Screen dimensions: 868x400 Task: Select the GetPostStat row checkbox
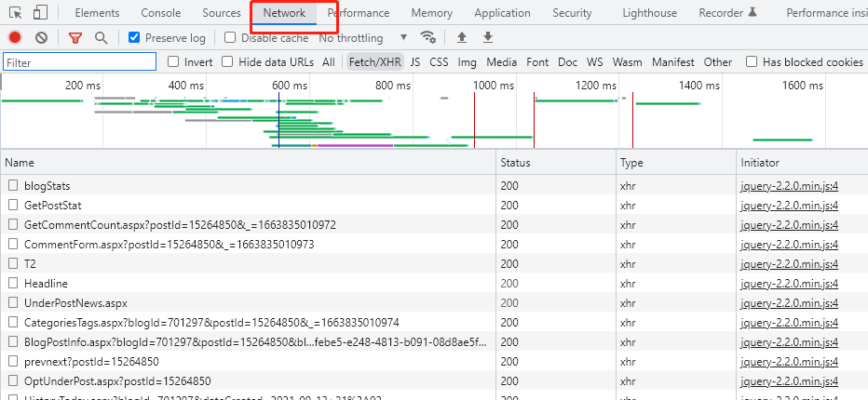(x=13, y=206)
